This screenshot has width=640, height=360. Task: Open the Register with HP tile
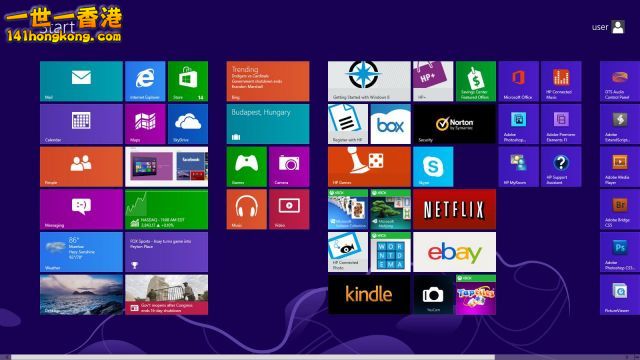(x=348, y=124)
